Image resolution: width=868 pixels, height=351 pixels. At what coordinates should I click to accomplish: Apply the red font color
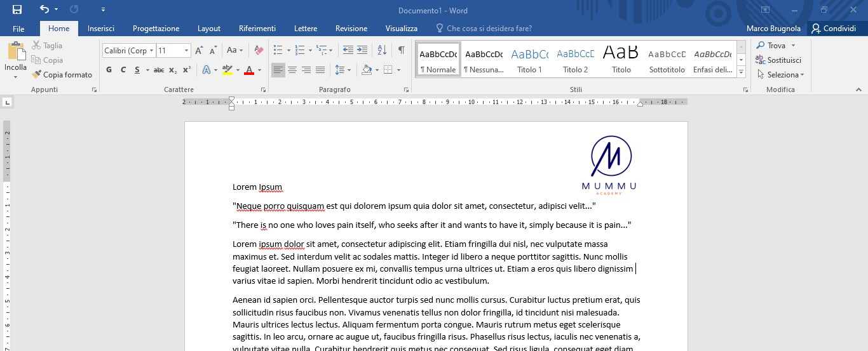pyautogui.click(x=249, y=70)
